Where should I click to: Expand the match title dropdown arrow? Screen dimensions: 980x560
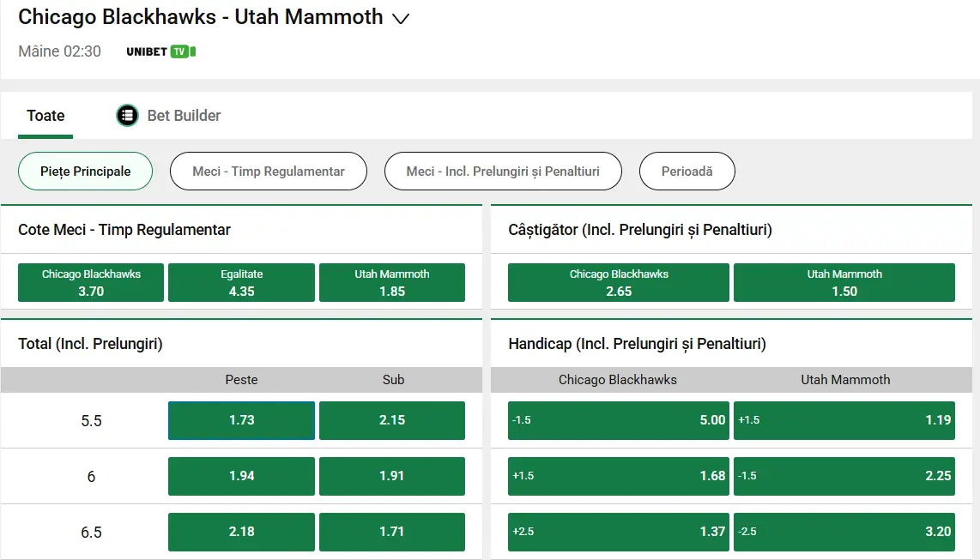coord(400,17)
